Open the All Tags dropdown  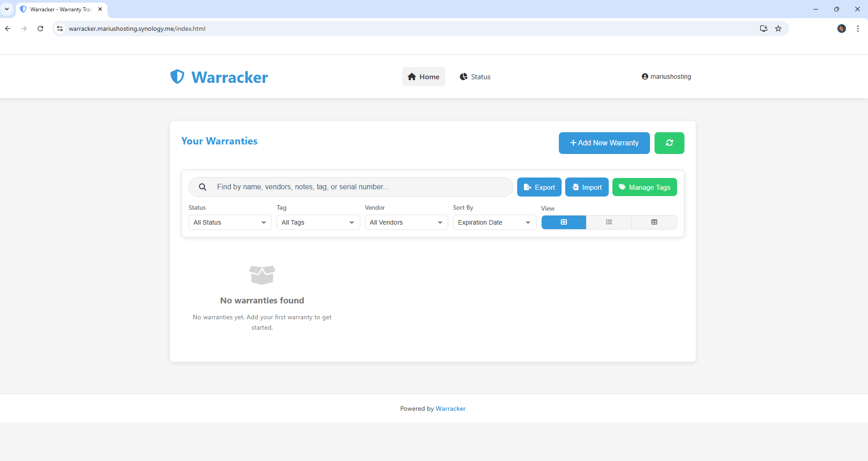coord(318,222)
